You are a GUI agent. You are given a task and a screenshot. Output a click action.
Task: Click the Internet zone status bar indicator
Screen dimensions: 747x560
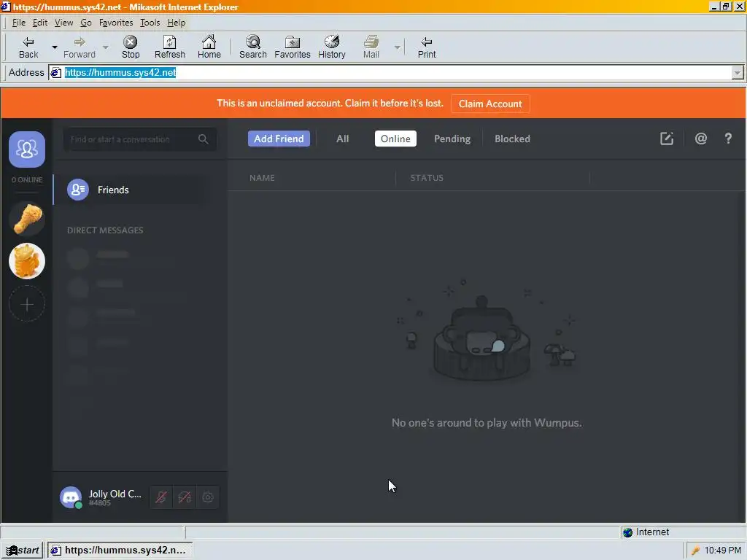pyautogui.click(x=646, y=532)
